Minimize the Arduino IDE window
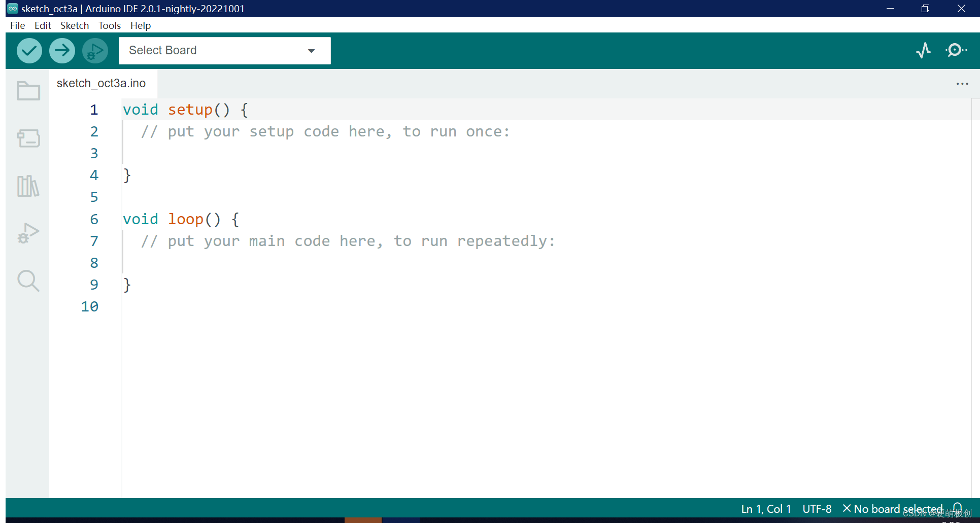Viewport: 980px width, 523px height. (890, 9)
